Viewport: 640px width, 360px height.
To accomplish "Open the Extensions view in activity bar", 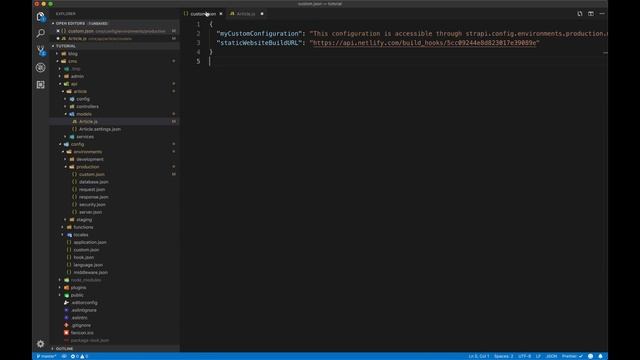I will point(40,84).
